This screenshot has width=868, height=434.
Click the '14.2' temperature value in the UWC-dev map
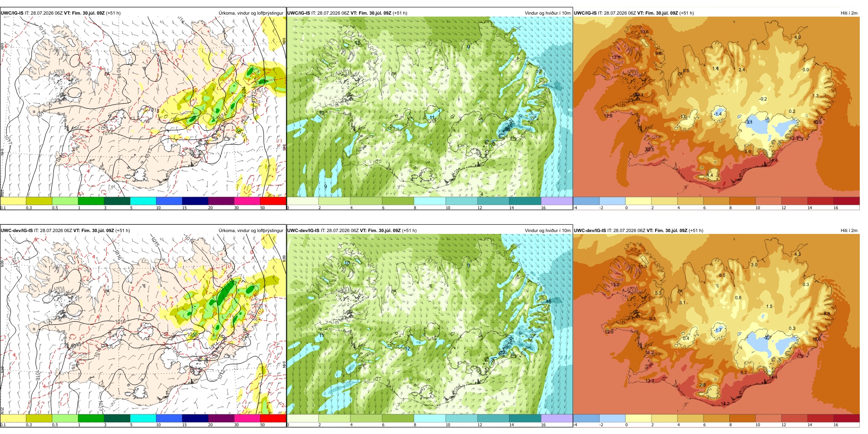725,403
